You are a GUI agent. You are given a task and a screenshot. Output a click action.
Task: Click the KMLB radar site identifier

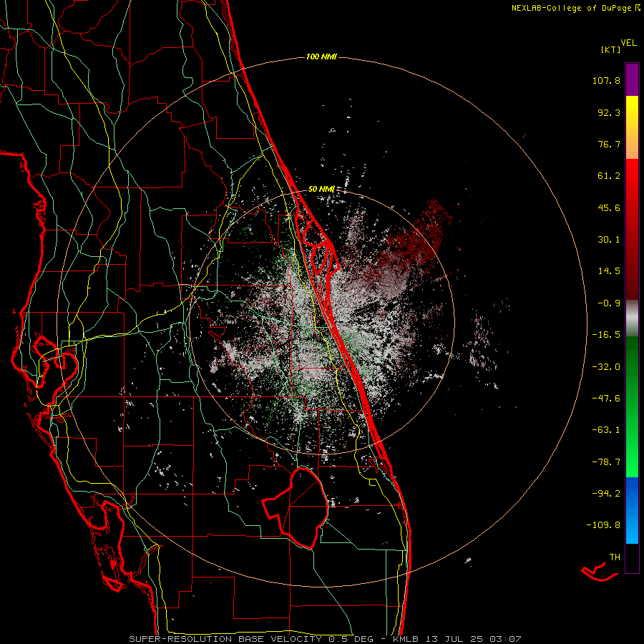(406, 639)
